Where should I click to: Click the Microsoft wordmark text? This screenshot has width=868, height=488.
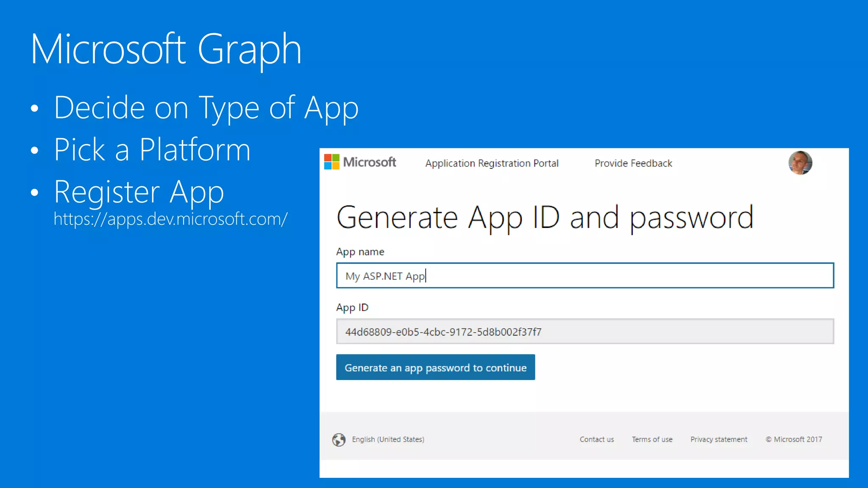point(369,162)
